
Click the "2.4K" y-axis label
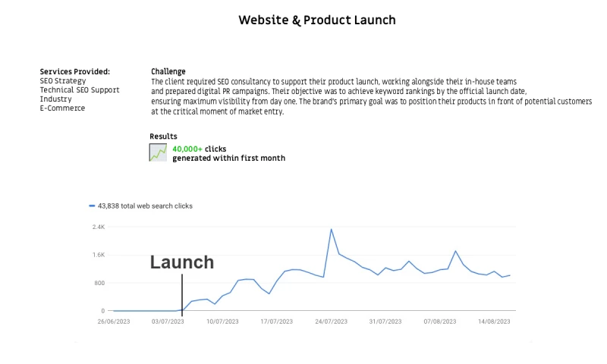tap(99, 227)
